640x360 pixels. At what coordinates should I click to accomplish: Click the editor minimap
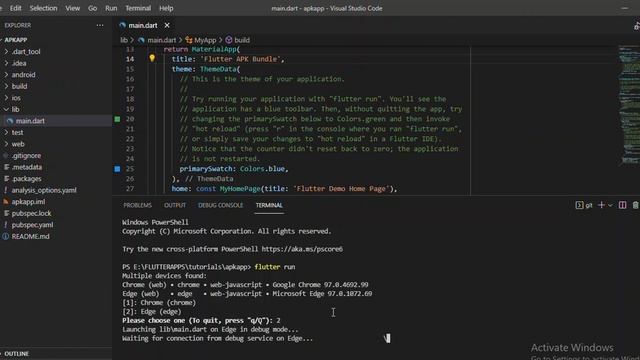point(629,106)
